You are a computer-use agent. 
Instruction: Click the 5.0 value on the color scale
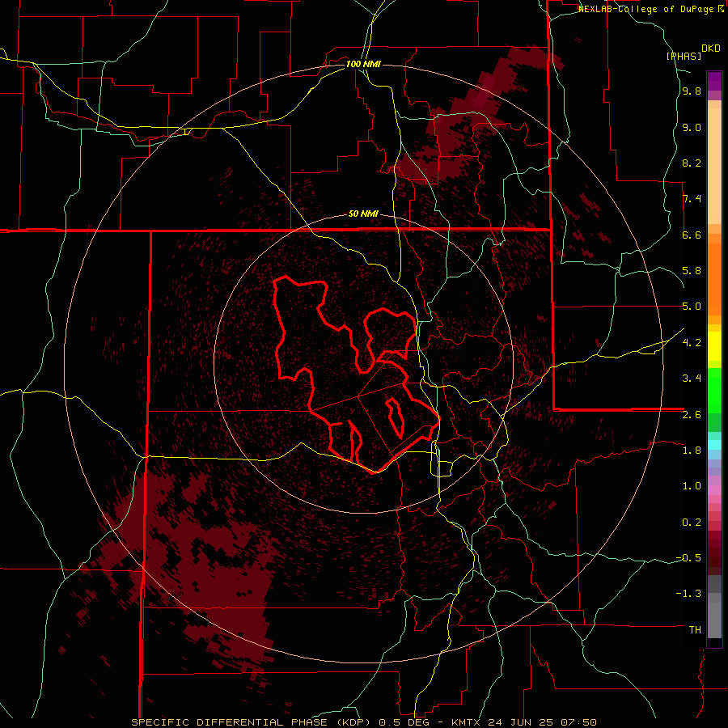click(692, 307)
